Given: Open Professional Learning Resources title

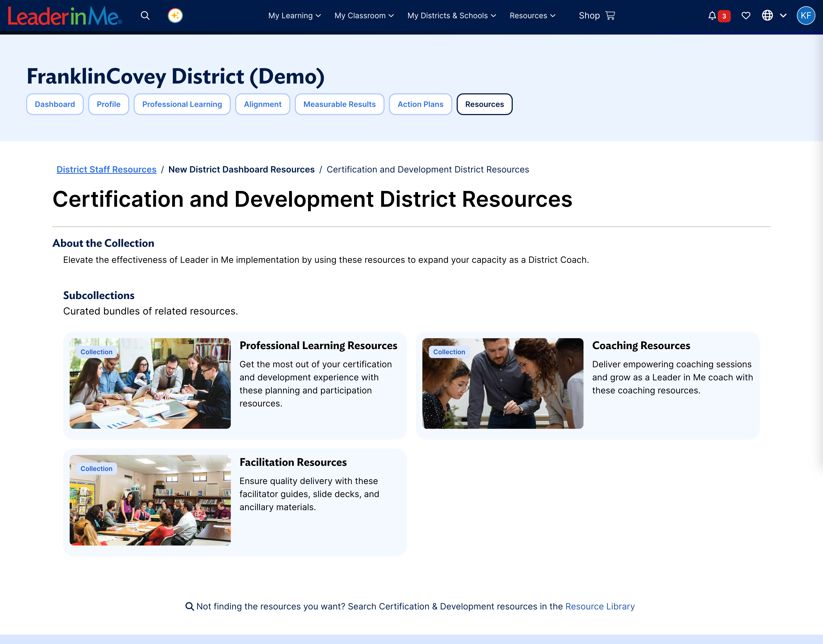Looking at the screenshot, I should pyautogui.click(x=318, y=345).
